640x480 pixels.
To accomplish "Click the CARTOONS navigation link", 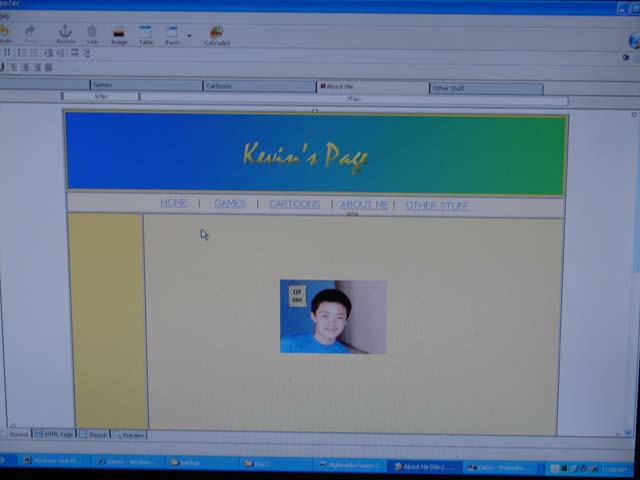I will tap(294, 204).
